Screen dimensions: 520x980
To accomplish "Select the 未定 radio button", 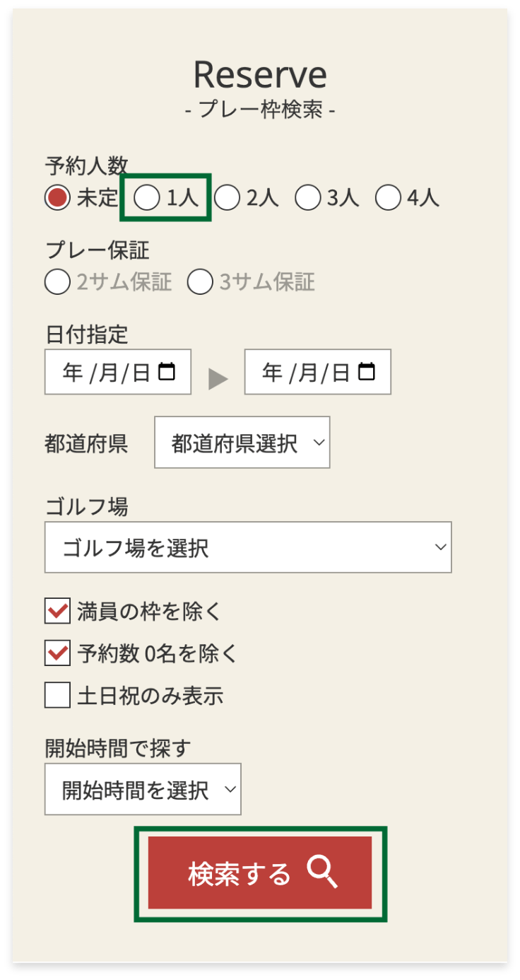I will [57, 198].
